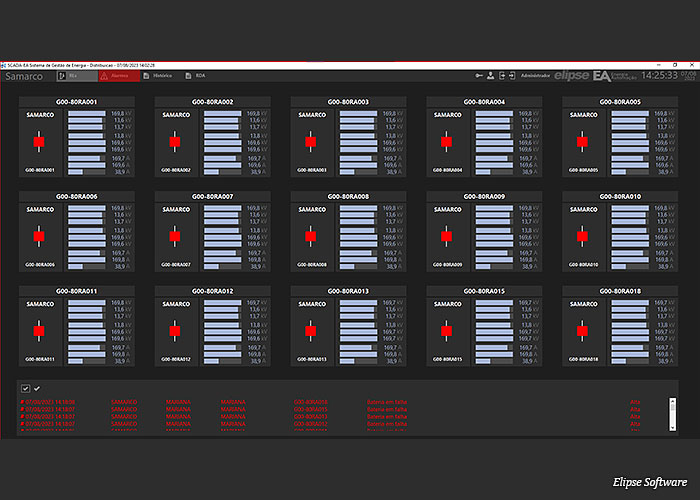This screenshot has width=700, height=500.
Task: Select alarm row for G00-80RA015
Action: point(330,409)
